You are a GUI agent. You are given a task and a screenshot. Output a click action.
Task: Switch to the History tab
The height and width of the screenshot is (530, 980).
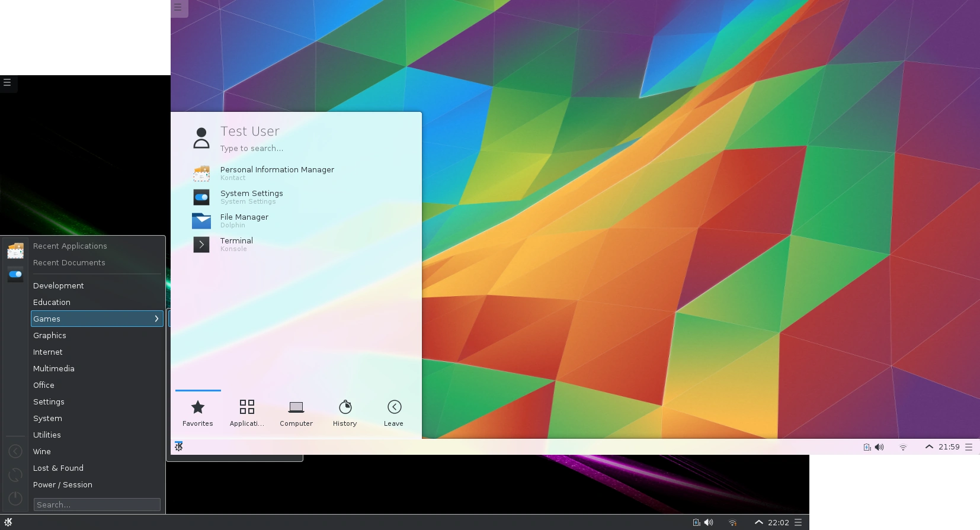click(x=345, y=413)
